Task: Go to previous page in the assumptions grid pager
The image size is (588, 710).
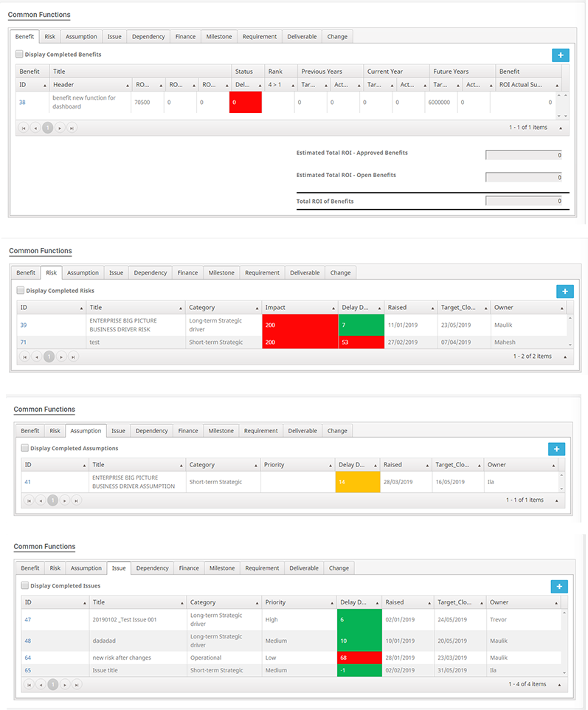Action: point(40,500)
